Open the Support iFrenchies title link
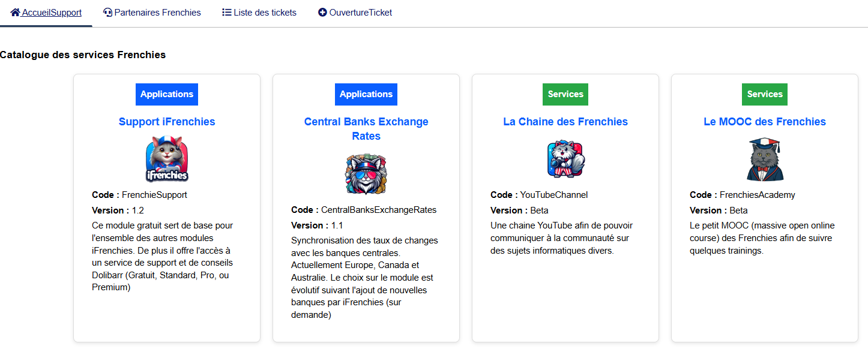868x352 pixels. [167, 122]
